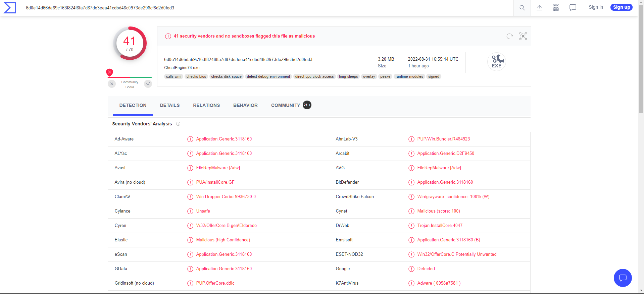Click the alert icon on the K7AntiVirus row
The width and height of the screenshot is (644, 294).
tap(411, 283)
